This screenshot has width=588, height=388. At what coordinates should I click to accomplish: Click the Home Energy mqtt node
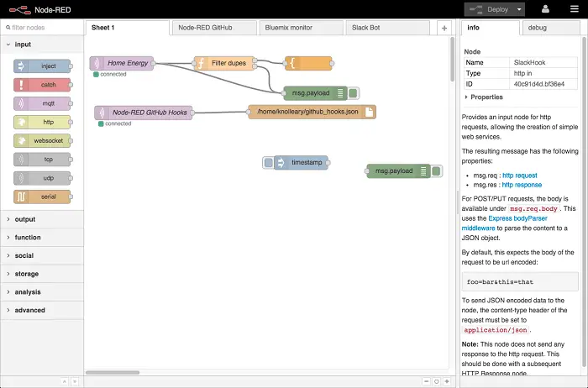pos(122,63)
